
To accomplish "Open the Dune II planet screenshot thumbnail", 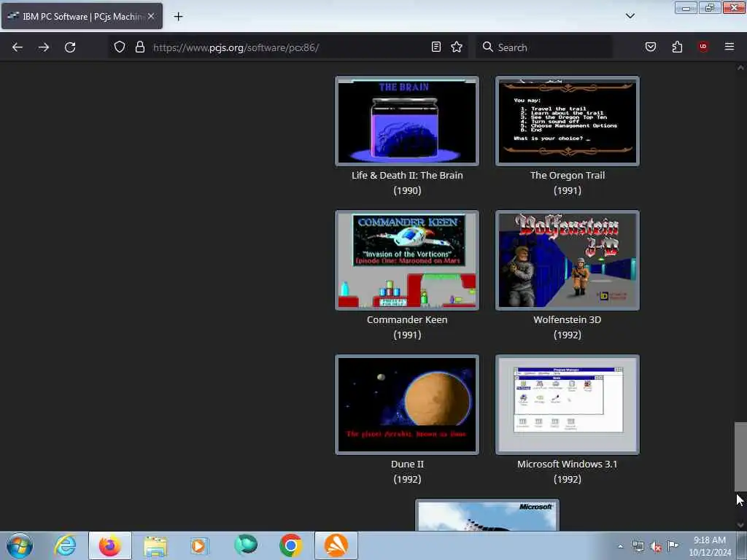I will [407, 405].
